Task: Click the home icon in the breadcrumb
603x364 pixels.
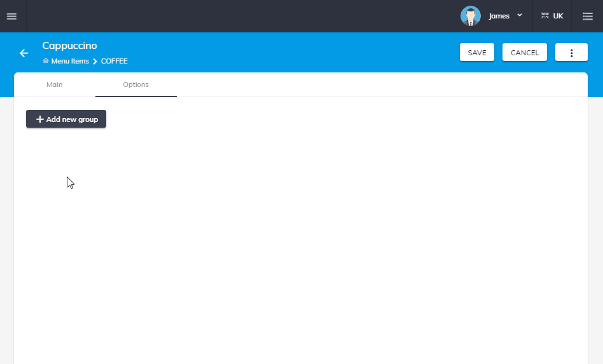Action: pos(45,61)
